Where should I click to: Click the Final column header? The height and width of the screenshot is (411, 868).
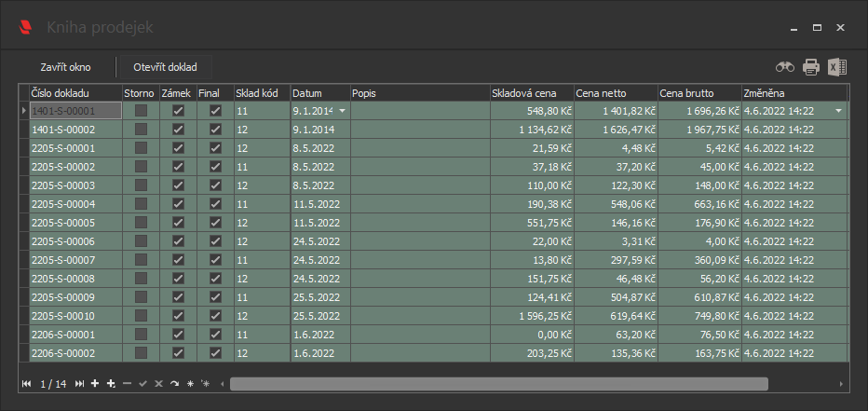tap(215, 93)
